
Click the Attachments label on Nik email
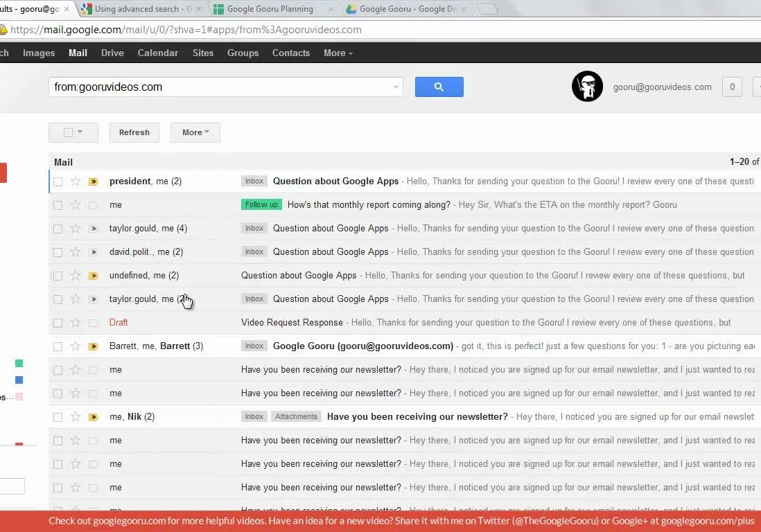point(296,416)
